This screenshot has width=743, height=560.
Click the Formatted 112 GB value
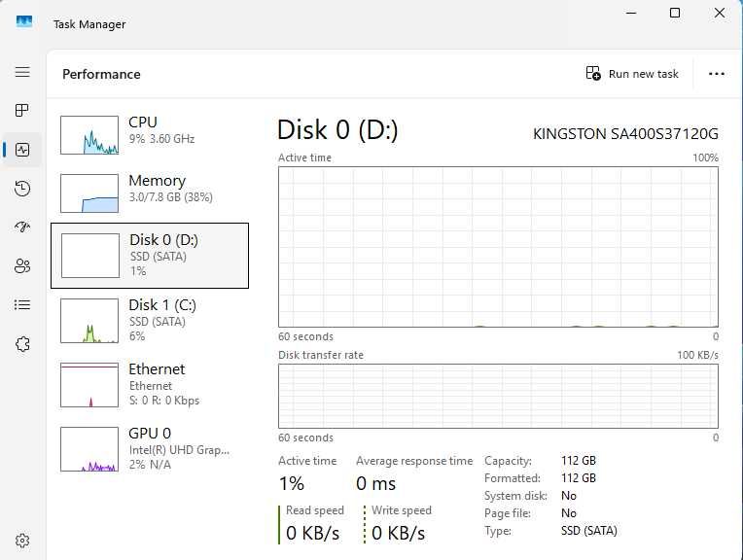579,478
